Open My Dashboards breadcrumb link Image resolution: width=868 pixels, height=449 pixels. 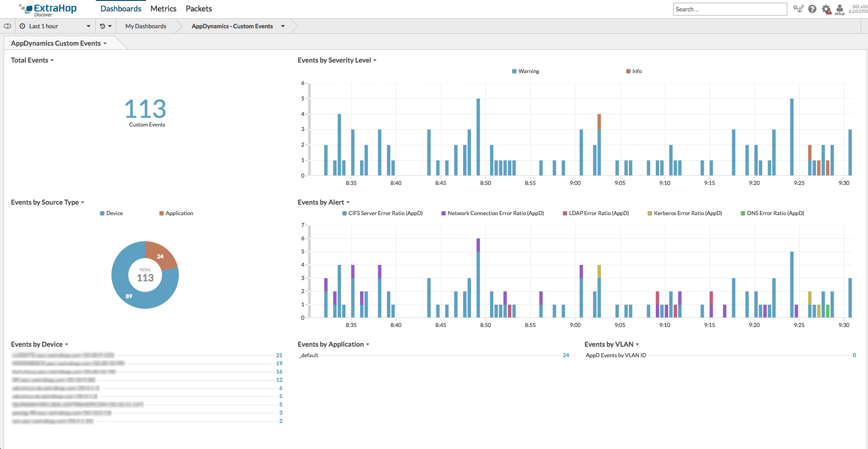pyautogui.click(x=146, y=26)
